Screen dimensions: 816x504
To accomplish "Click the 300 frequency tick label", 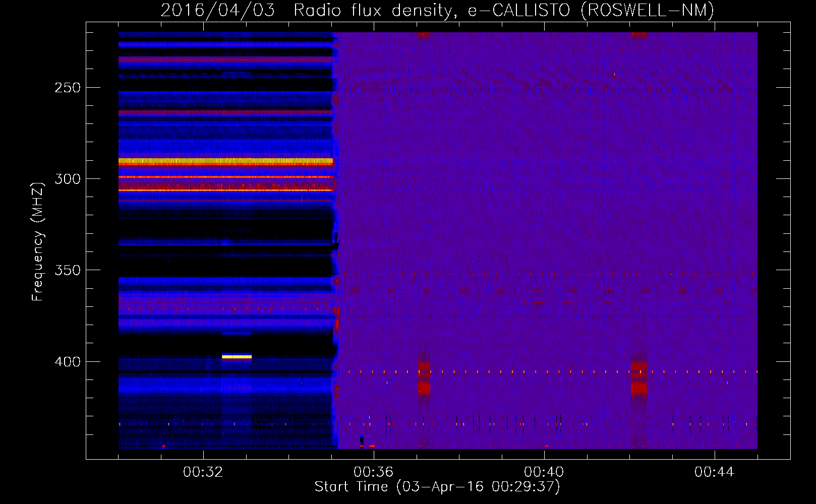I will click(x=68, y=179).
